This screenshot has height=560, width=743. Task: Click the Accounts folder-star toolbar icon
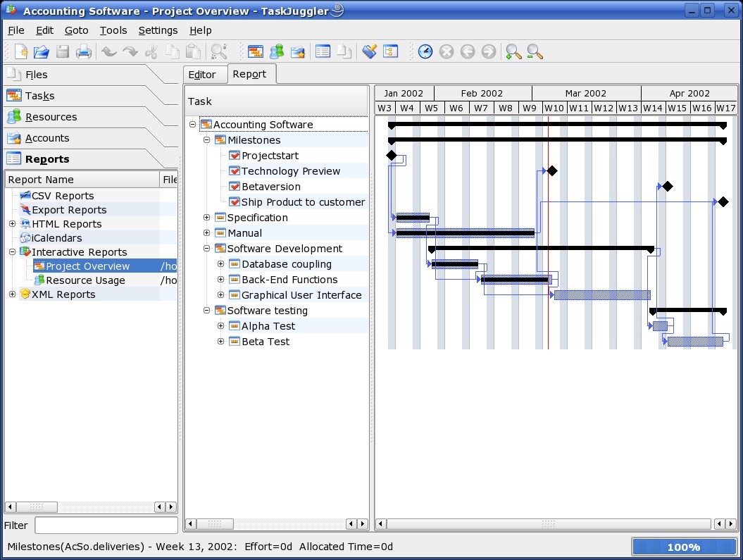[x=298, y=51]
